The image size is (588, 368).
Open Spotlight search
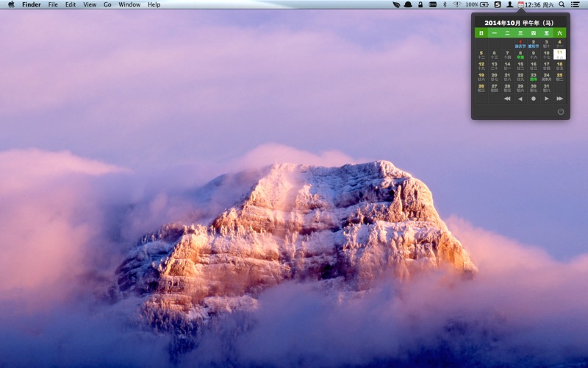562,4
